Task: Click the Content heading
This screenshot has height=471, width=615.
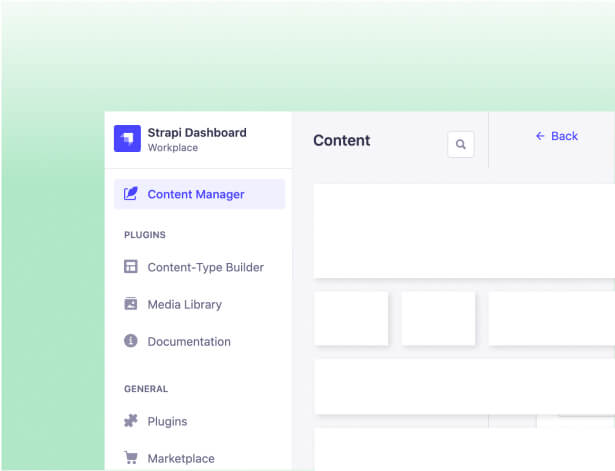Action: coord(342,140)
